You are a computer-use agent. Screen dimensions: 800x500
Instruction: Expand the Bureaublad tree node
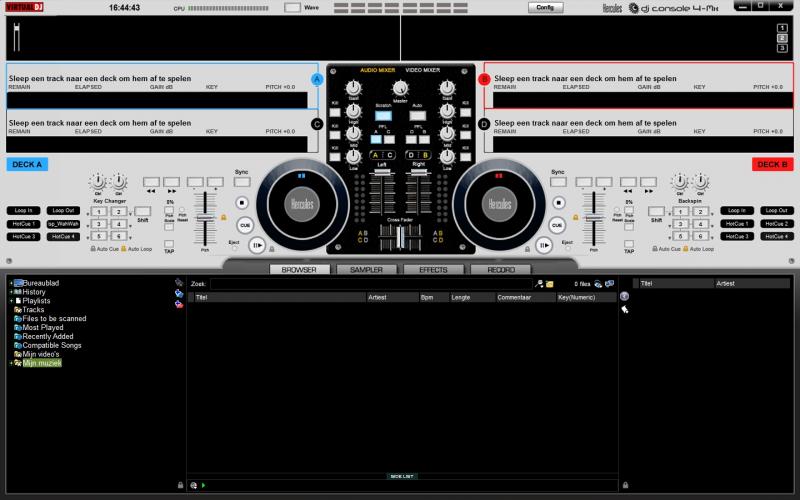11,283
